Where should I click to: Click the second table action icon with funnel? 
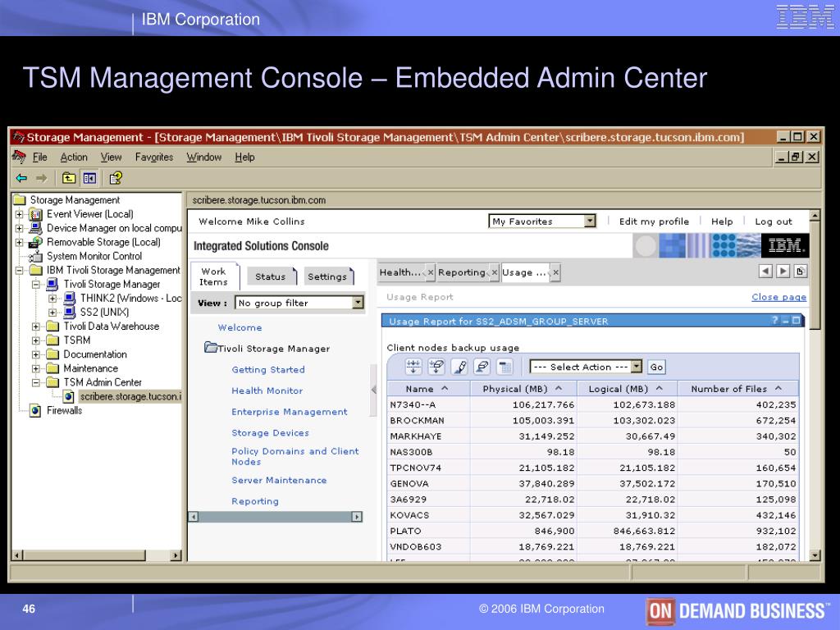coord(436,367)
